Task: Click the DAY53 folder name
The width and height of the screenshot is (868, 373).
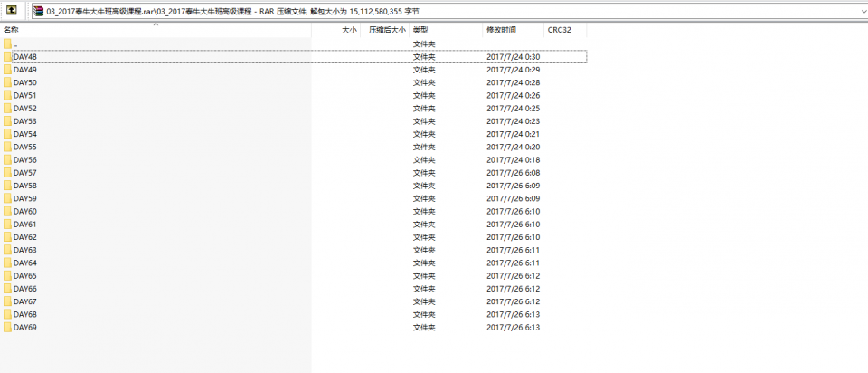Action: [25, 121]
